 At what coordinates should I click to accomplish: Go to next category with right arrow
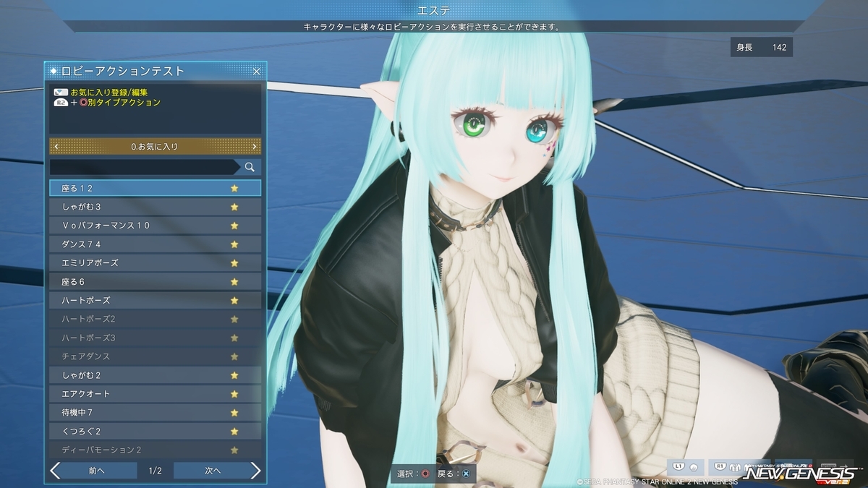click(x=254, y=147)
